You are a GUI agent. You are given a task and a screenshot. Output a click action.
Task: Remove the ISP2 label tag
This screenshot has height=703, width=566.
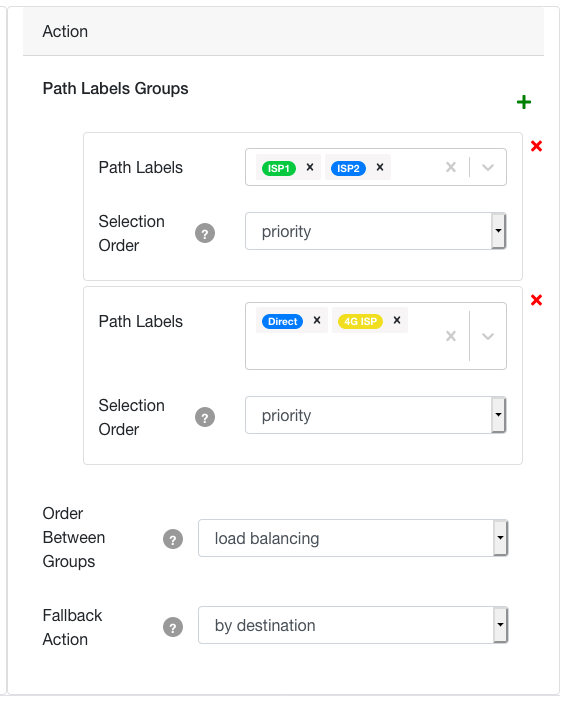tap(379, 167)
